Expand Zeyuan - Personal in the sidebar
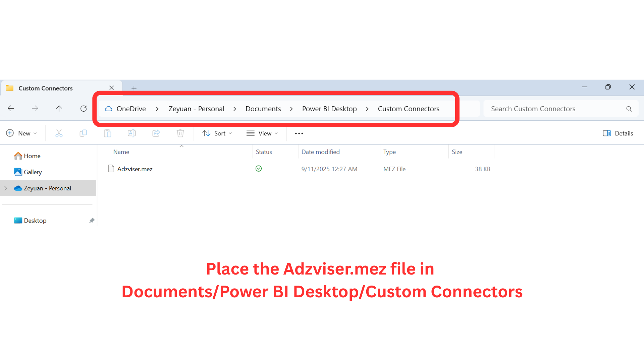644x362 pixels. (x=5, y=188)
